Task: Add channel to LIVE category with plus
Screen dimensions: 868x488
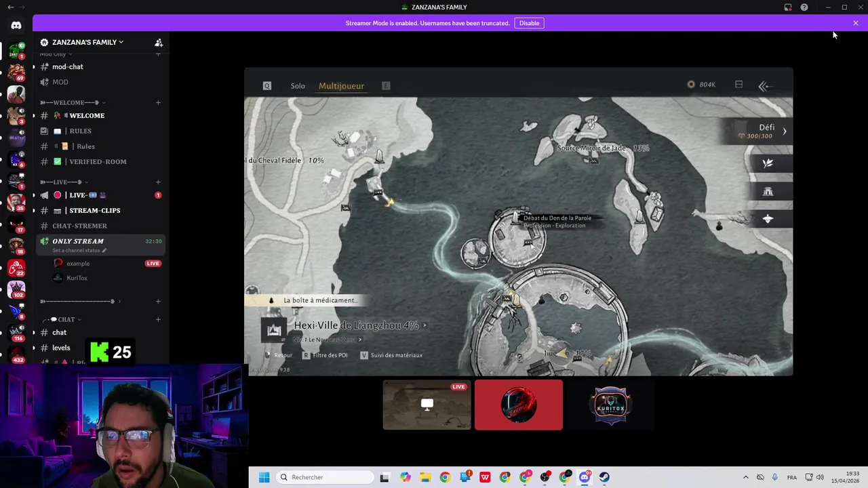Action: coord(158,182)
